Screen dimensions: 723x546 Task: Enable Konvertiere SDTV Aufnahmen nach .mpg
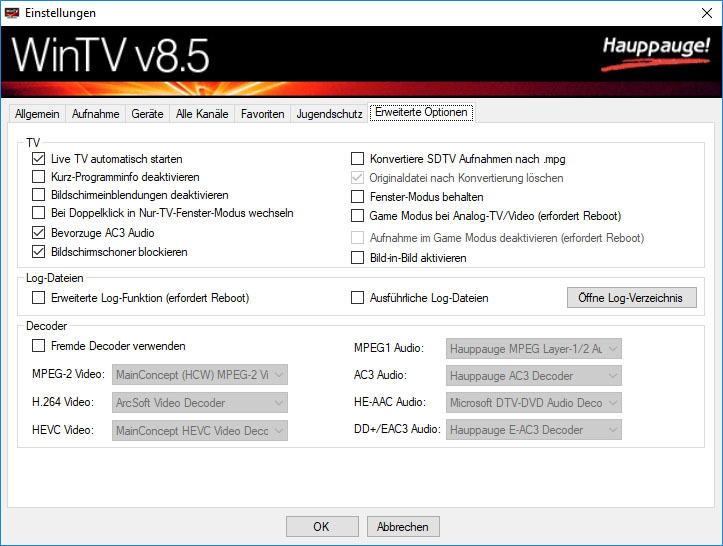pyautogui.click(x=357, y=159)
